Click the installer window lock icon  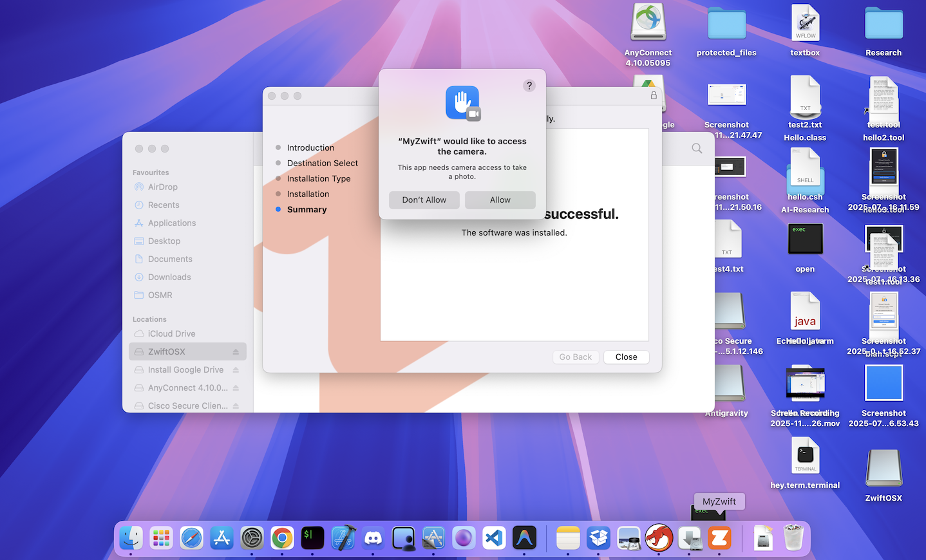(654, 95)
